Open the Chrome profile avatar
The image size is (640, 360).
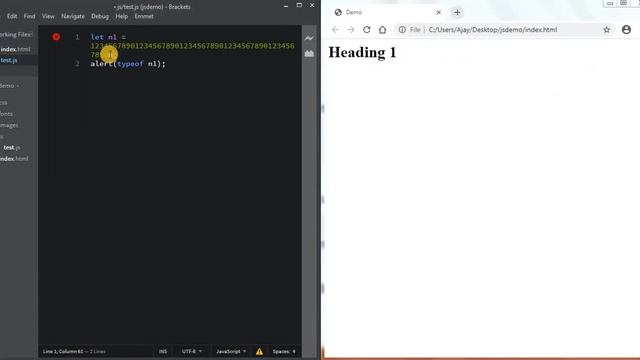626,29
